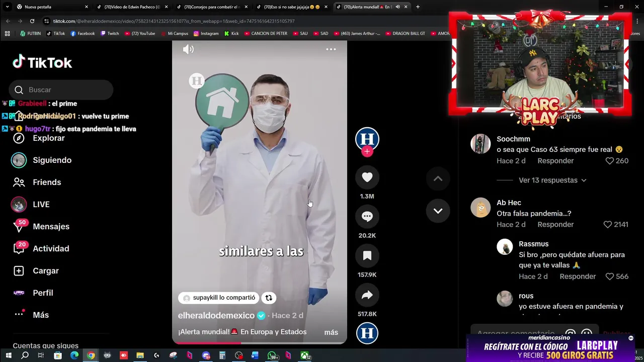Open the FUTBIN bookmark

(30, 34)
